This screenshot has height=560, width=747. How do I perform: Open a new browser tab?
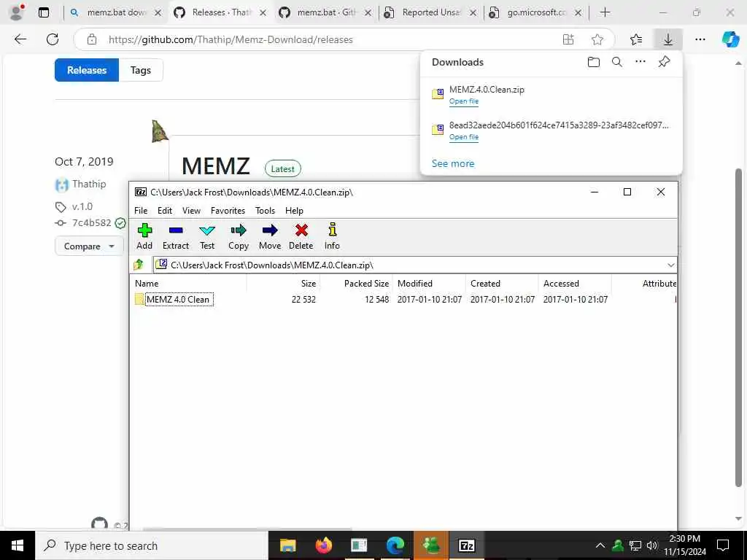(605, 12)
